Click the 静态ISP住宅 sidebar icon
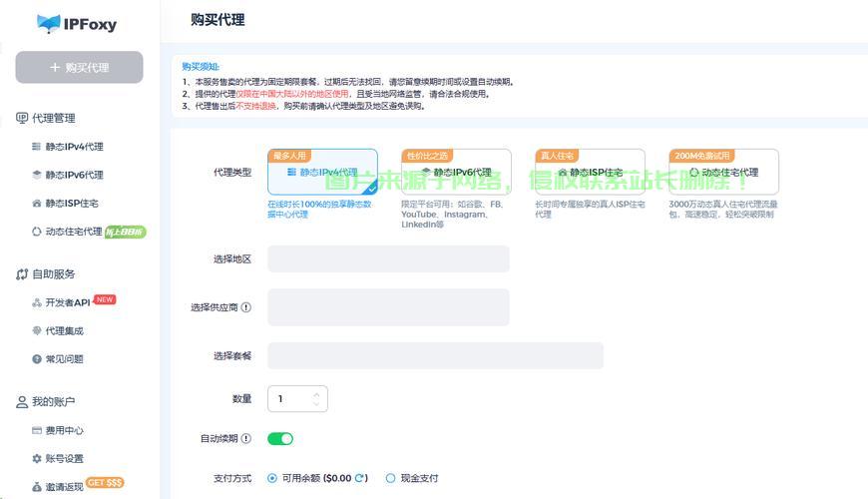The width and height of the screenshot is (868, 499). tap(37, 204)
